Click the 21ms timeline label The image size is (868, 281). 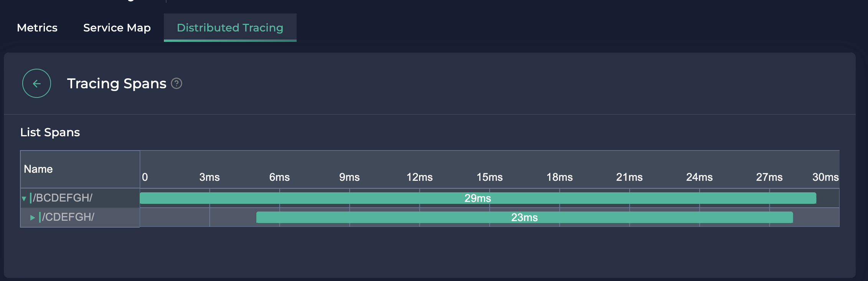tap(629, 177)
